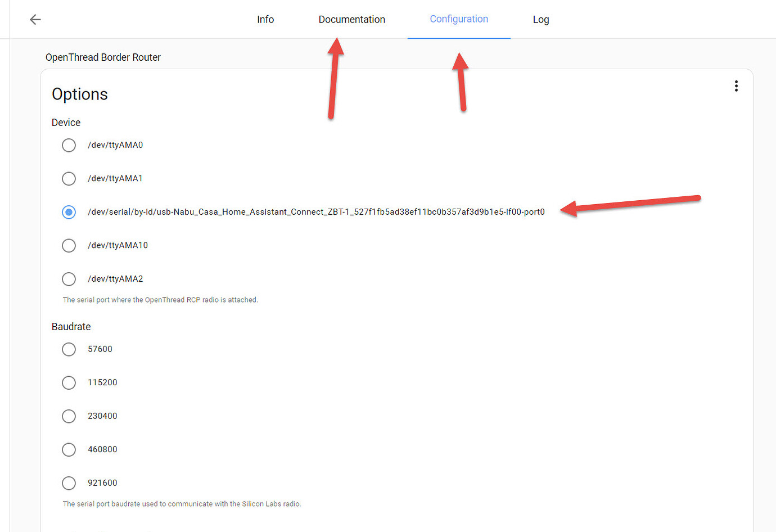776x532 pixels.
Task: Choose the Nabu Casa ZBT-1 serial device
Action: pyautogui.click(x=69, y=212)
